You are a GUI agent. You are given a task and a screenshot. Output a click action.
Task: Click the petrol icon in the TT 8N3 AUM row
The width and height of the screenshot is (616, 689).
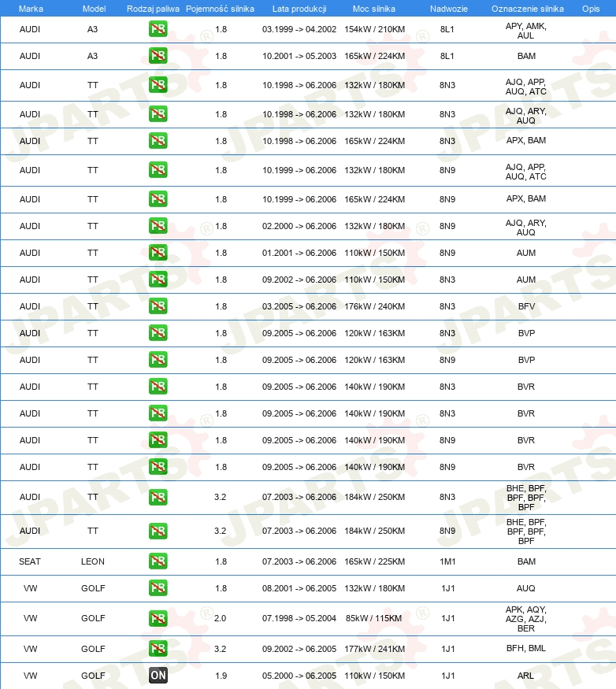[158, 280]
